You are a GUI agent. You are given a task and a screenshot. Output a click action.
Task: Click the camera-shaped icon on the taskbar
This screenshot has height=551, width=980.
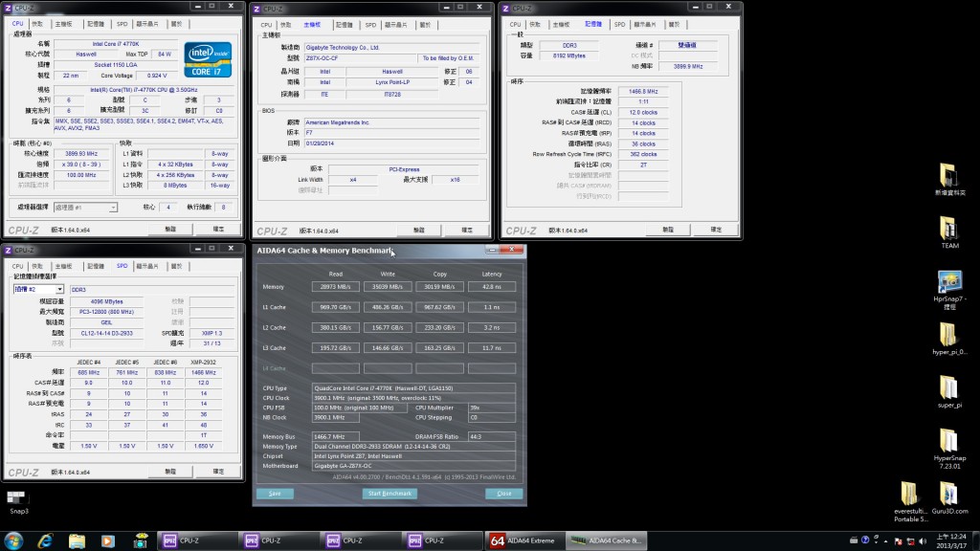pos(141,540)
